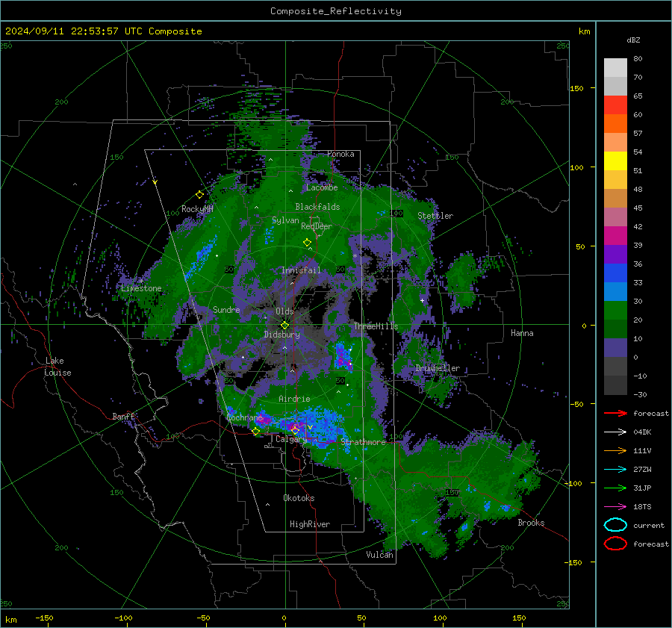
Task: Click the red 60-65 dBZ swatch
Action: click(615, 105)
